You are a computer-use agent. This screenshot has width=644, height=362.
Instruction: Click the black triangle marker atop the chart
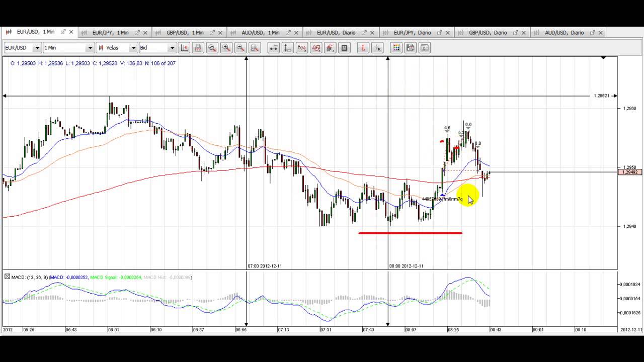coord(603,58)
